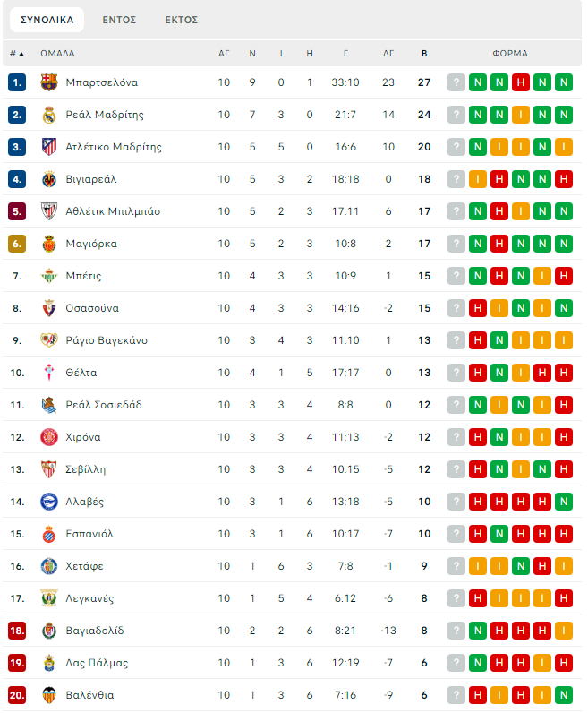588x713 pixels.
Task: Sort standings by the bold Β points column
Action: click(424, 54)
